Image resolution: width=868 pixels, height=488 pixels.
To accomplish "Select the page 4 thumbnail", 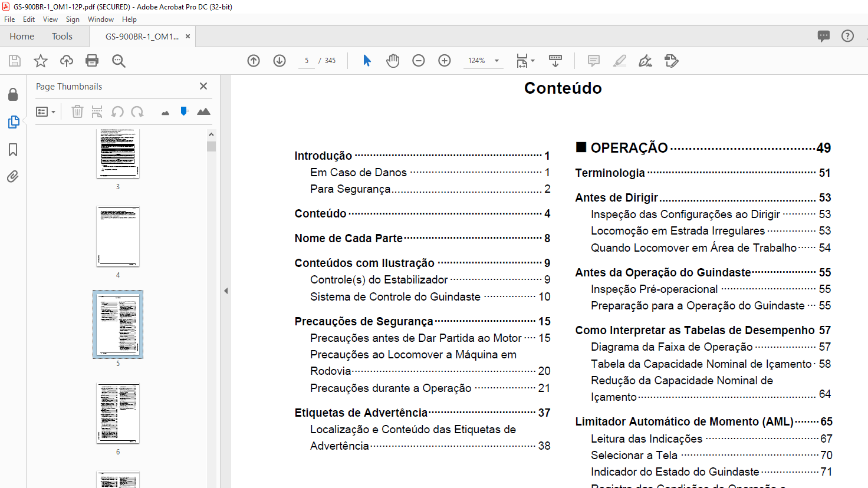I will tap(118, 237).
